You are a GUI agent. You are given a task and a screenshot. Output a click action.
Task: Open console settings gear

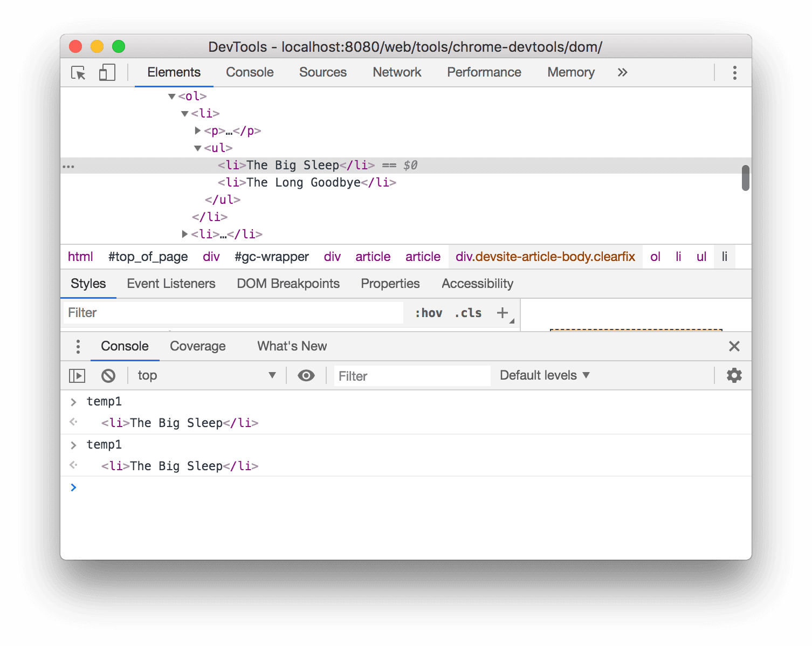(734, 375)
